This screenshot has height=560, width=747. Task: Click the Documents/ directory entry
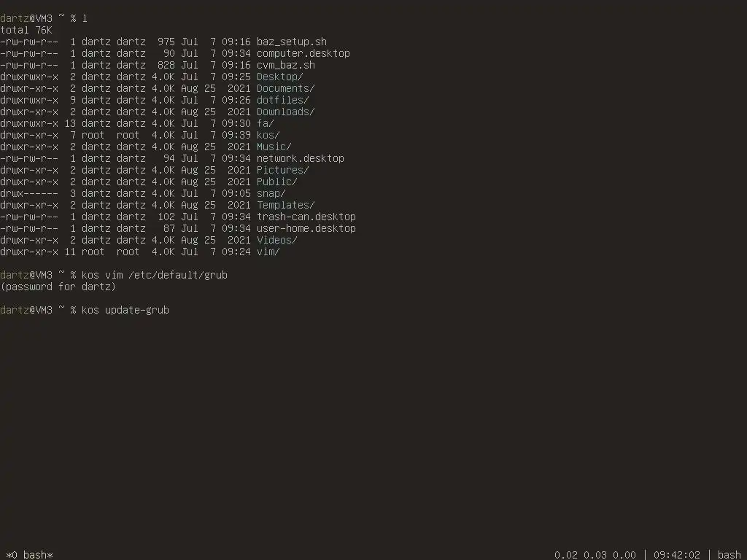pyautogui.click(x=286, y=88)
